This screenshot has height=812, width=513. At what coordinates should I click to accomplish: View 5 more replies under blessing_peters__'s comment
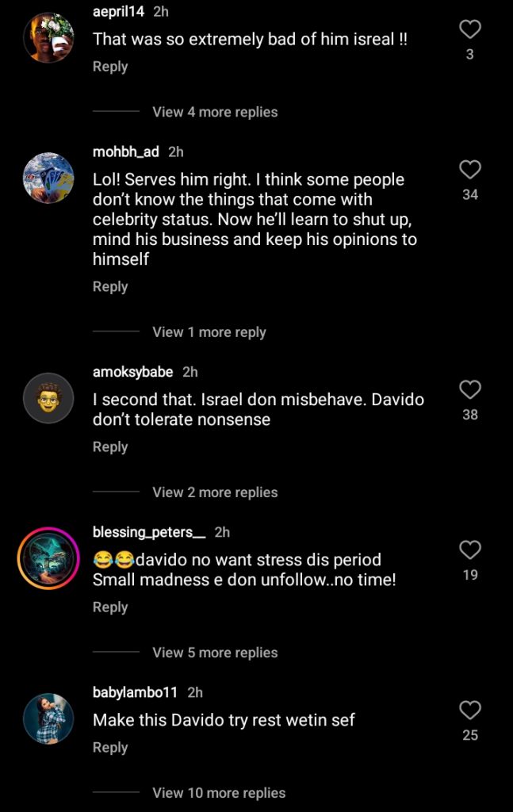click(214, 653)
